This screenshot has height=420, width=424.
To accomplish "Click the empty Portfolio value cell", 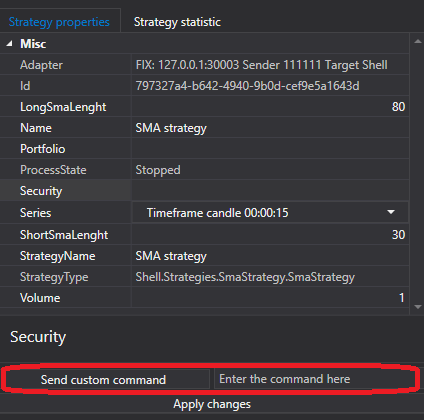I will [x=270, y=149].
